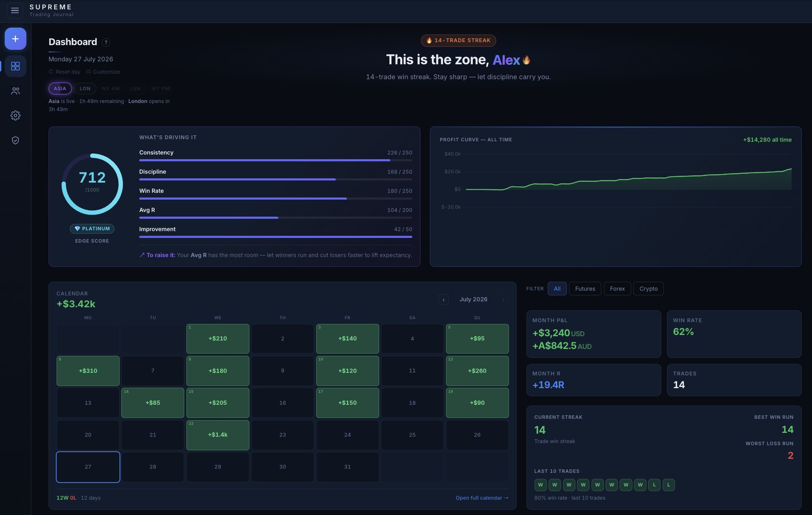Click the 12W 0L summary text
812x515 pixels.
coord(66,498)
